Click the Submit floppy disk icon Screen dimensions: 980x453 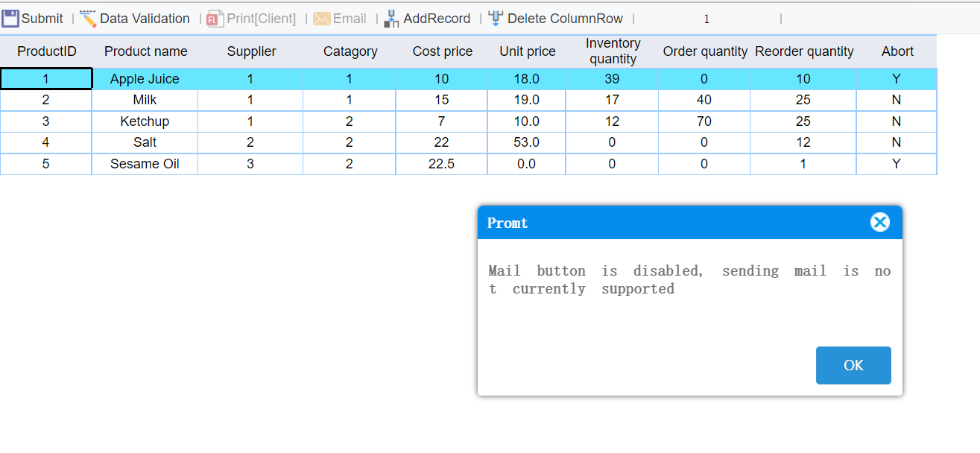[10, 19]
